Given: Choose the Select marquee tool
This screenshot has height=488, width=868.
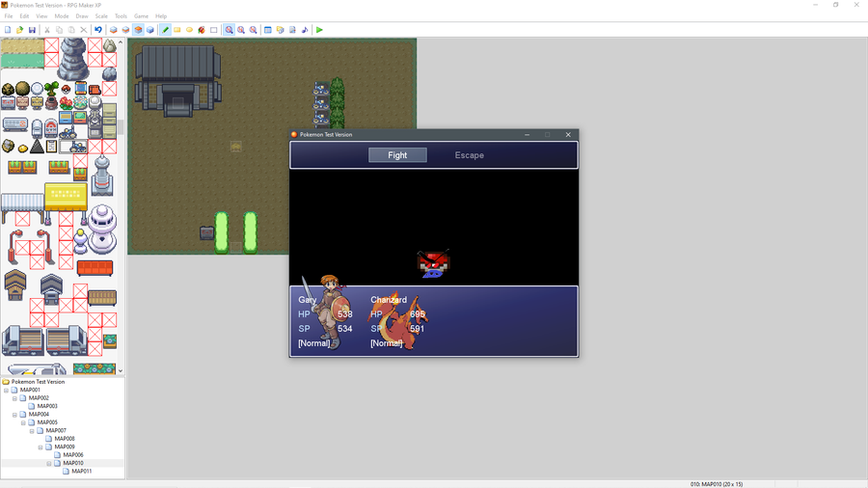Looking at the screenshot, I should coord(214,30).
